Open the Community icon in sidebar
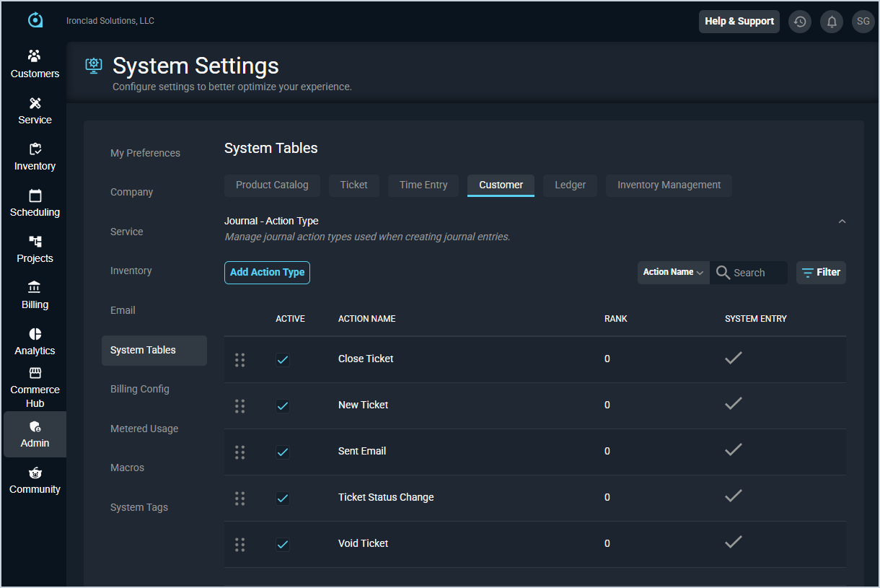Viewport: 880px width, 588px height. coord(35,473)
